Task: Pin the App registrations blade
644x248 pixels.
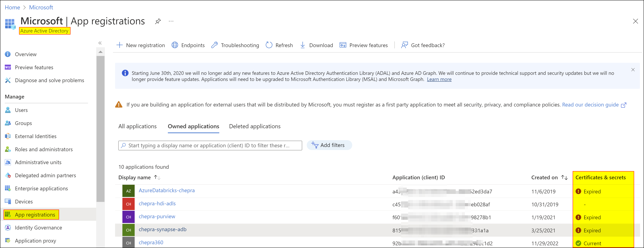Action: click(157, 21)
